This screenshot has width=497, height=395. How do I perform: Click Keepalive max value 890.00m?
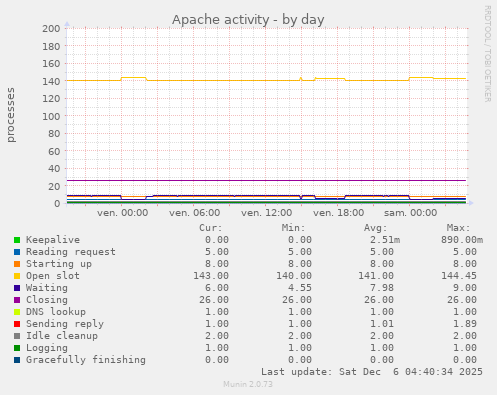click(462, 240)
